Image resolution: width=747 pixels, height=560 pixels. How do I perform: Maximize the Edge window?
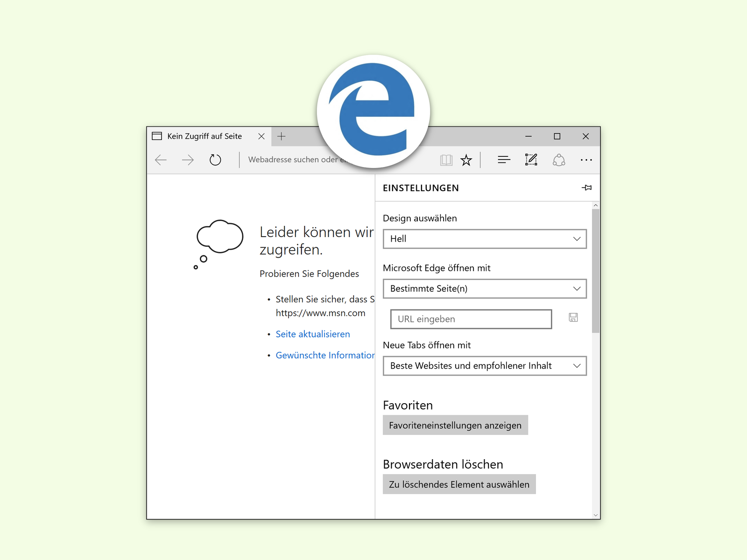[x=557, y=136]
